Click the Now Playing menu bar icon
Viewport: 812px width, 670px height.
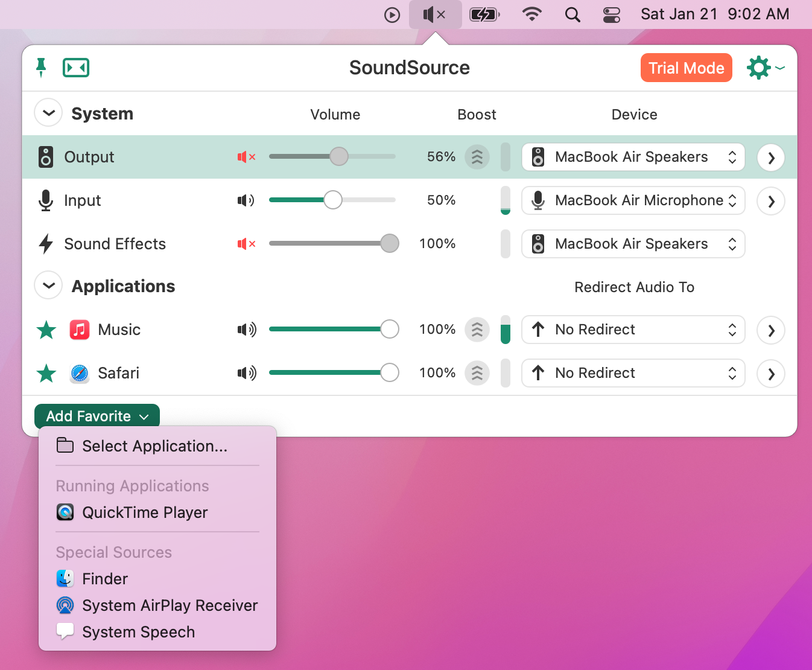point(392,14)
